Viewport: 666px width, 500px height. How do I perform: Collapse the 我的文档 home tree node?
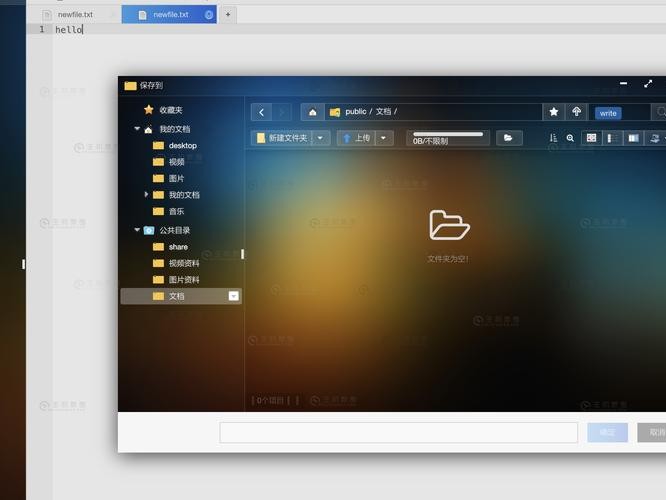137,128
